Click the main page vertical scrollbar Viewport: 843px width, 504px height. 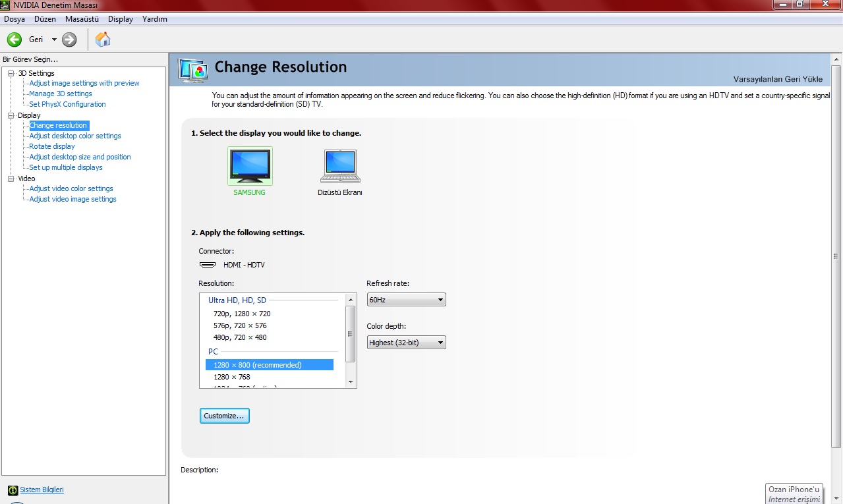(836, 257)
